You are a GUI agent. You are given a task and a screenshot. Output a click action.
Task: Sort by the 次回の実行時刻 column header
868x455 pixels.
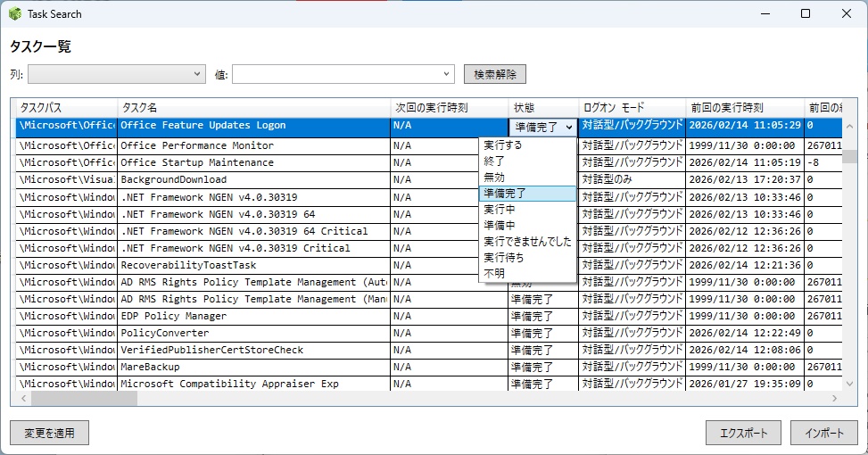[449, 108]
